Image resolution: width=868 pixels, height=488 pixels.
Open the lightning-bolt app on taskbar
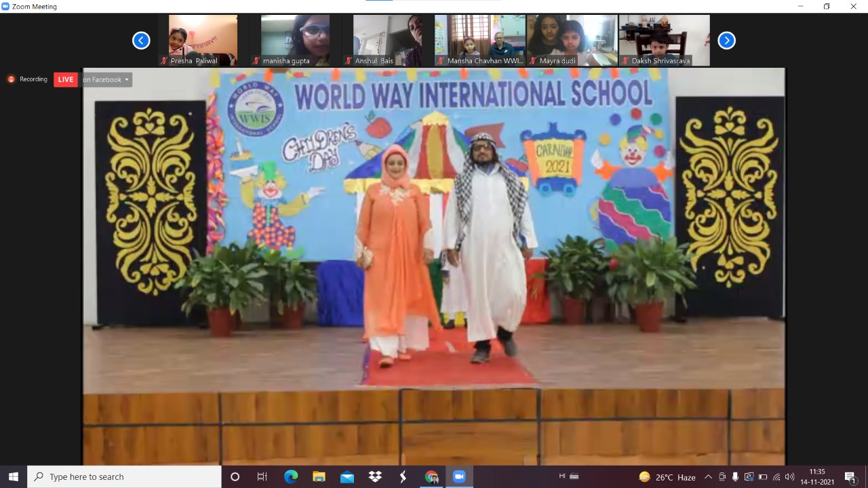tap(403, 476)
